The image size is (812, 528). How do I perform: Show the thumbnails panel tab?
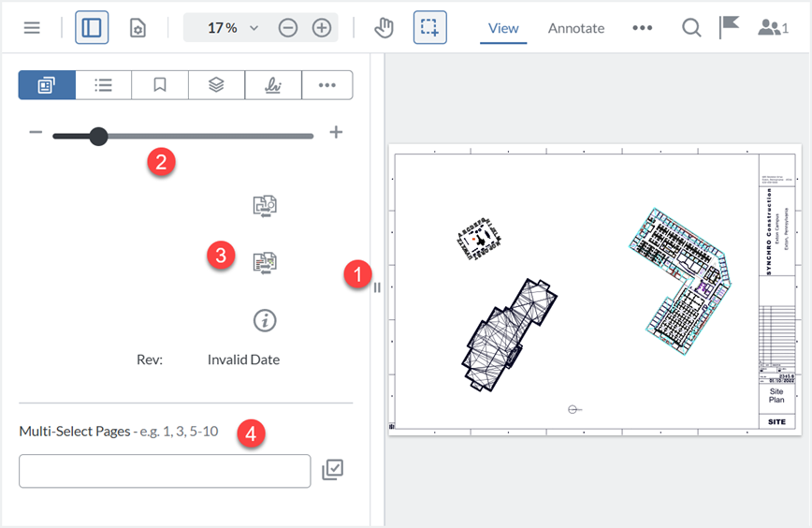47,85
